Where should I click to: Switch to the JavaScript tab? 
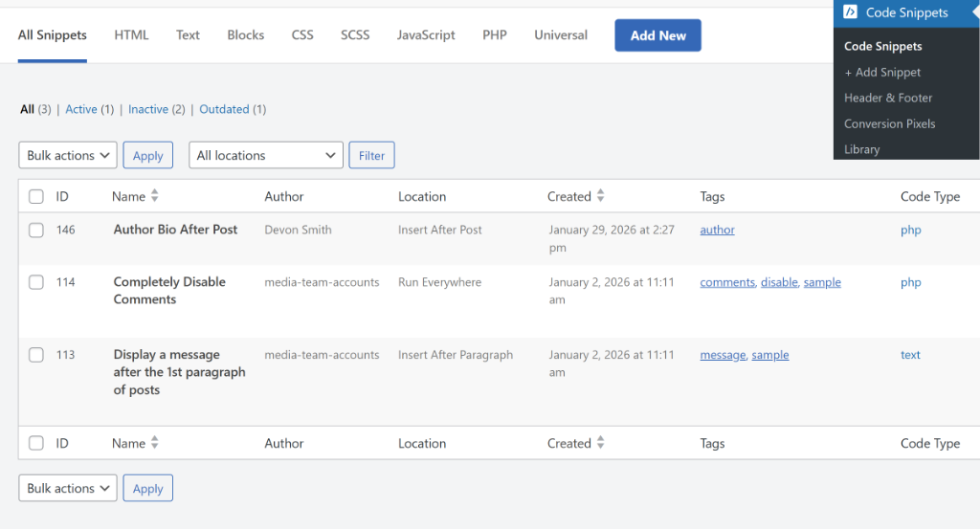point(426,35)
